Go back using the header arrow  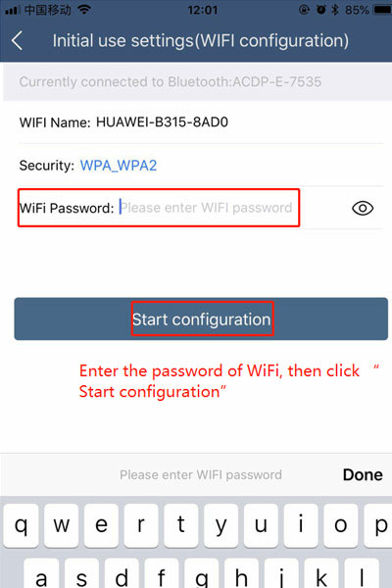(x=18, y=40)
